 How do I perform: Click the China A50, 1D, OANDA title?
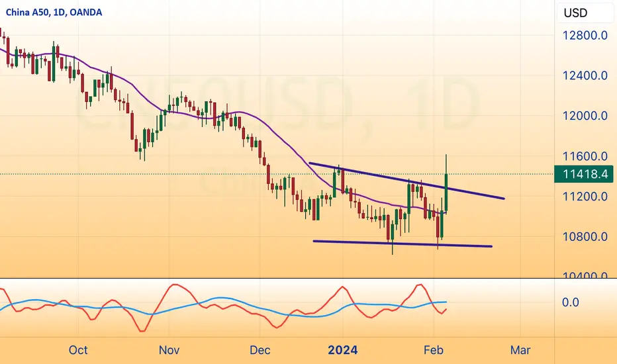[x=54, y=13]
